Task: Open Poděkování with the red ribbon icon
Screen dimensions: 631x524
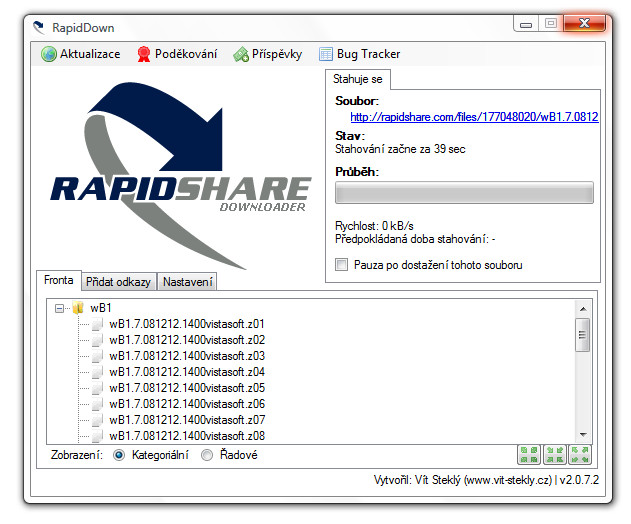Action: (x=177, y=54)
